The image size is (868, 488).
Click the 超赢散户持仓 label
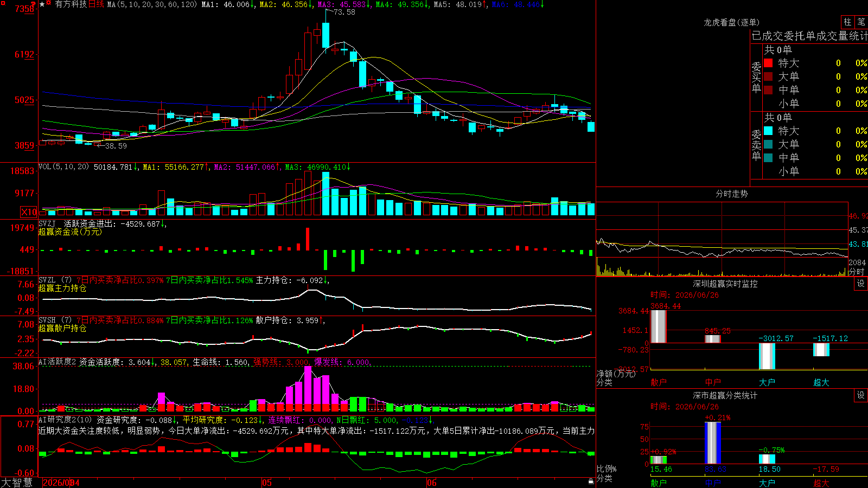tap(62, 328)
